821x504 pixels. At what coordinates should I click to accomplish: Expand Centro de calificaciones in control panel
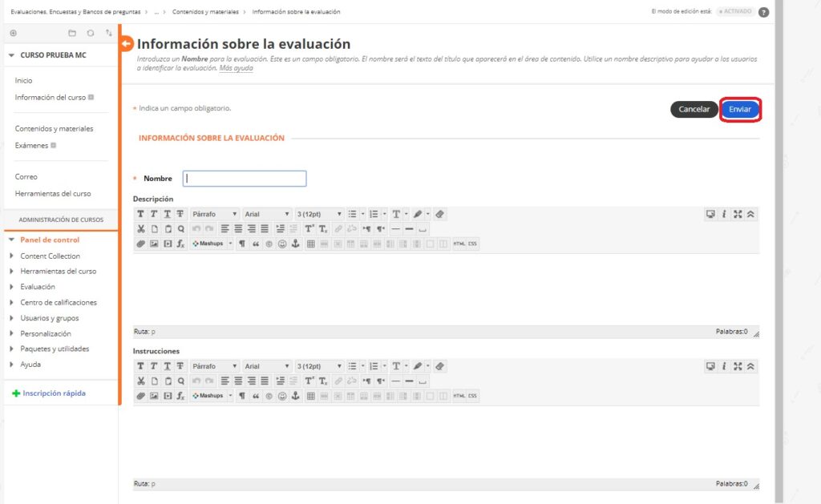(x=59, y=302)
